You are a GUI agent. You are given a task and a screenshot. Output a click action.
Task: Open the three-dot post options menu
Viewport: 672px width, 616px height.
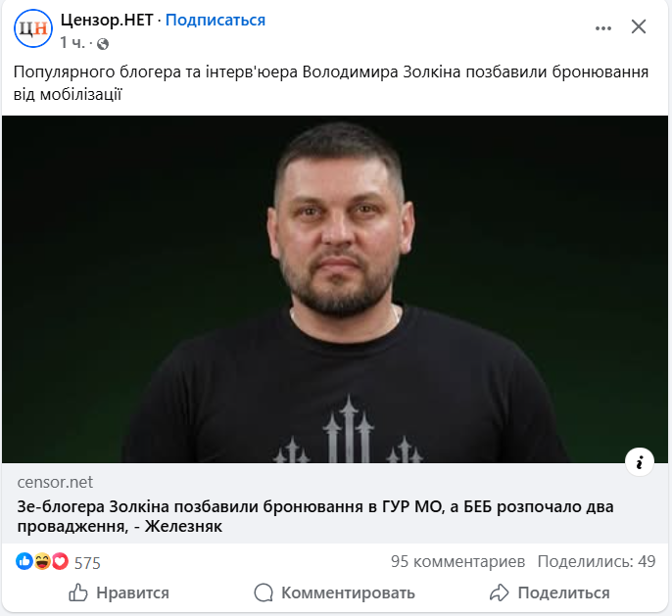pos(603,28)
